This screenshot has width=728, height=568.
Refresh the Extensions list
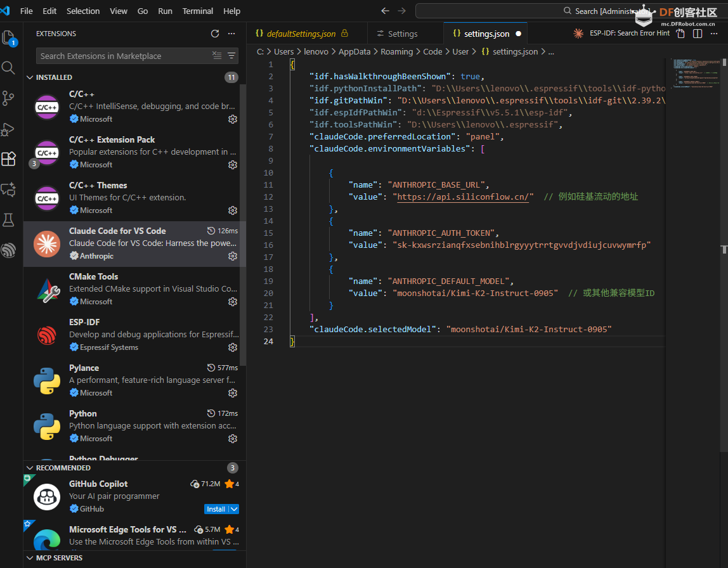(215, 34)
